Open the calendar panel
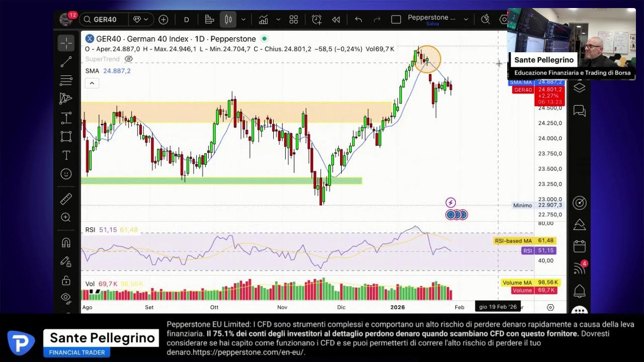This screenshot has width=644, height=362. (x=580, y=246)
